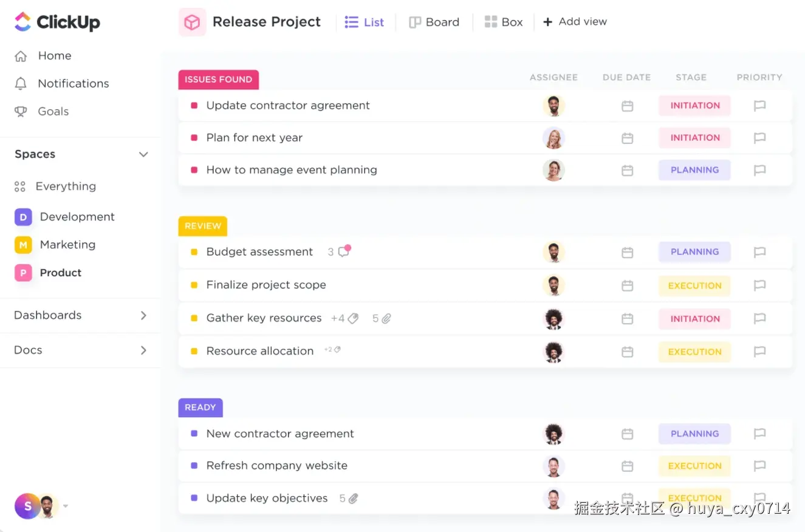Click assignee avatar for Plan for next year
Viewport: 805px width, 532px height.
[x=553, y=138]
